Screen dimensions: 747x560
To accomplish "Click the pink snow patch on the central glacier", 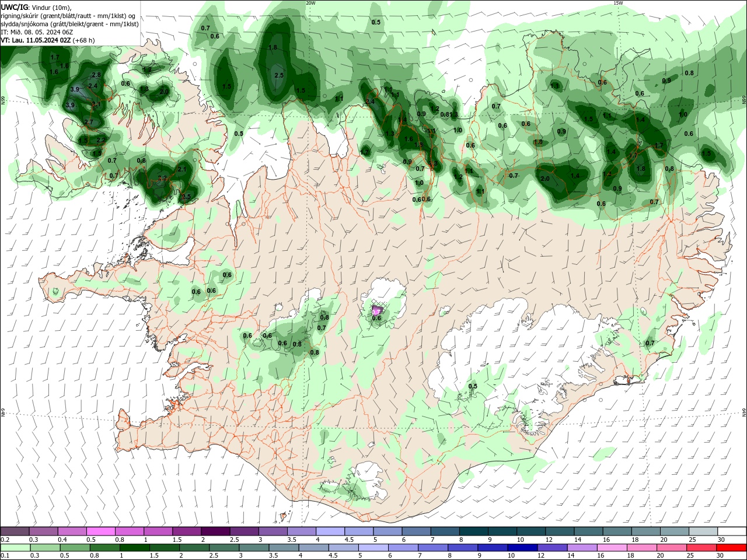I will [x=376, y=310].
